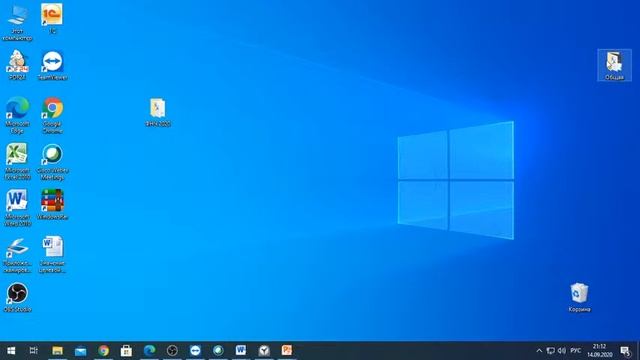Switch to the gray app icon left of PowerPoint in the taskbar
This screenshot has height=360, width=640.
pos(264,351)
